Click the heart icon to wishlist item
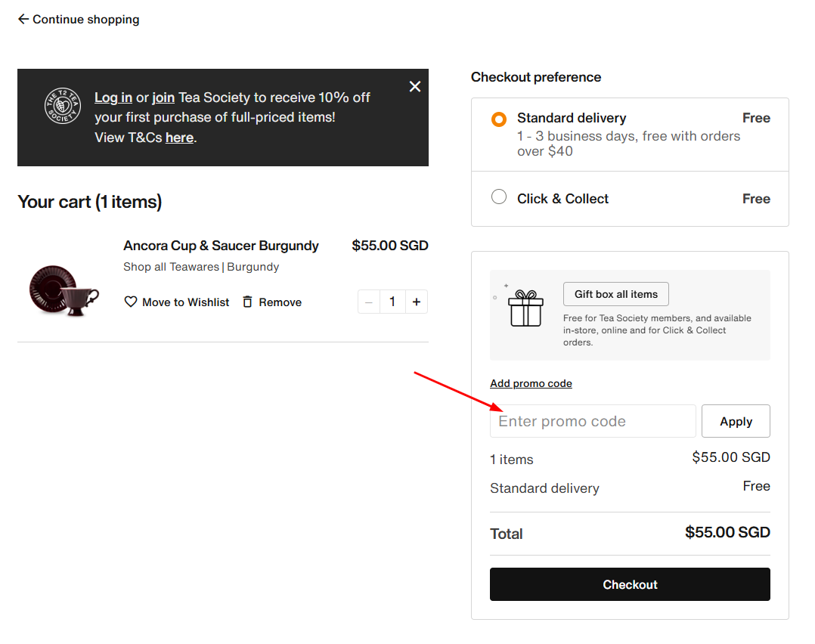The image size is (815, 644). pyautogui.click(x=131, y=302)
